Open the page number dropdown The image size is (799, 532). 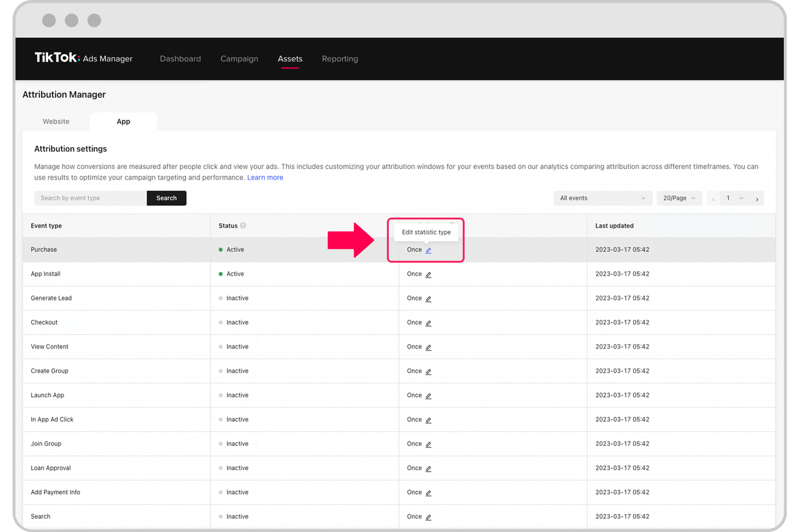pos(735,198)
